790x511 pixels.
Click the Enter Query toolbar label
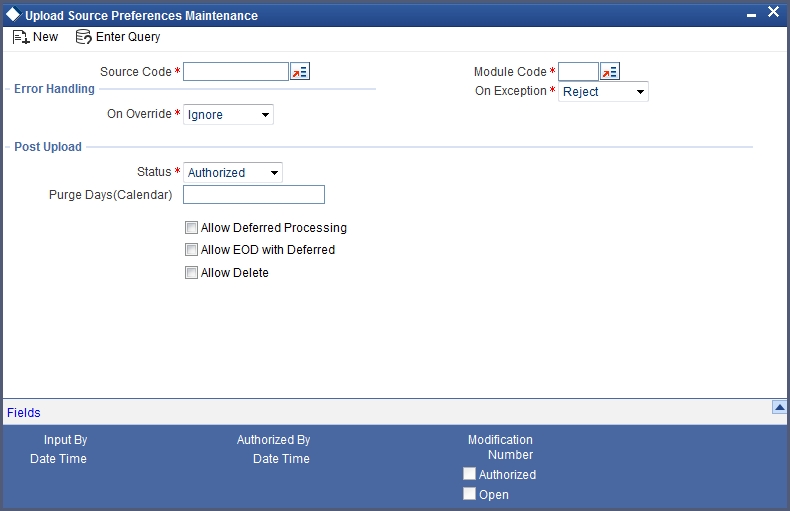point(128,37)
